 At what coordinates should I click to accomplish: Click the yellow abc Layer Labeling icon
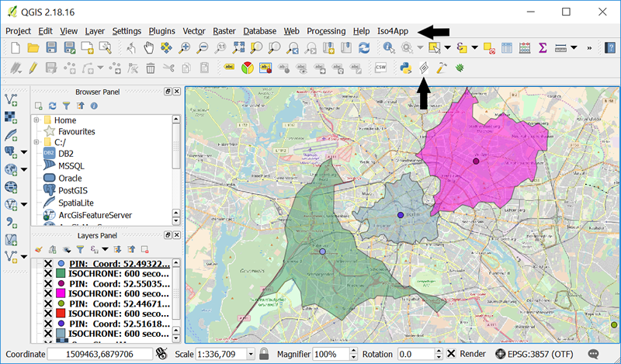tap(229, 67)
